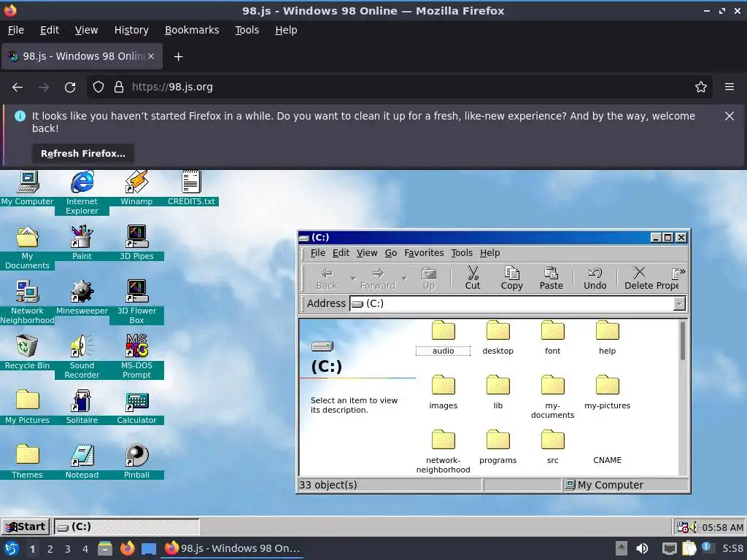Image resolution: width=747 pixels, height=560 pixels.
Task: Click the Cut toolbar button
Action: pos(473,278)
